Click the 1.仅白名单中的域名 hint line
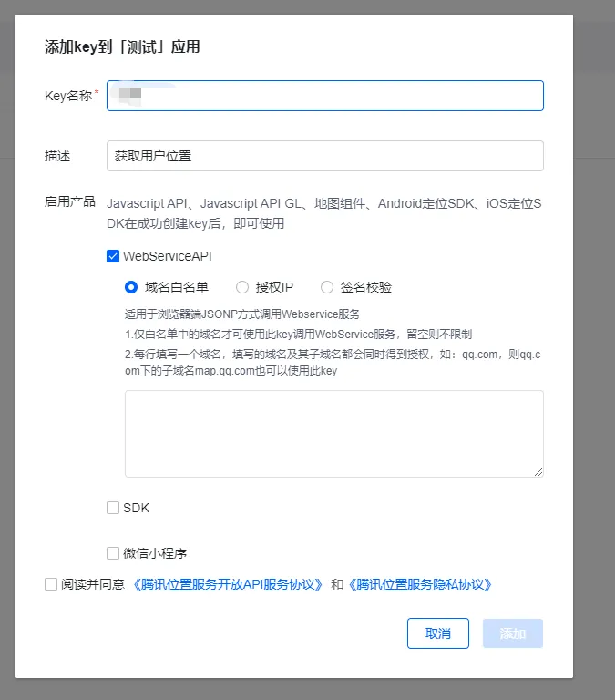 pos(298,334)
